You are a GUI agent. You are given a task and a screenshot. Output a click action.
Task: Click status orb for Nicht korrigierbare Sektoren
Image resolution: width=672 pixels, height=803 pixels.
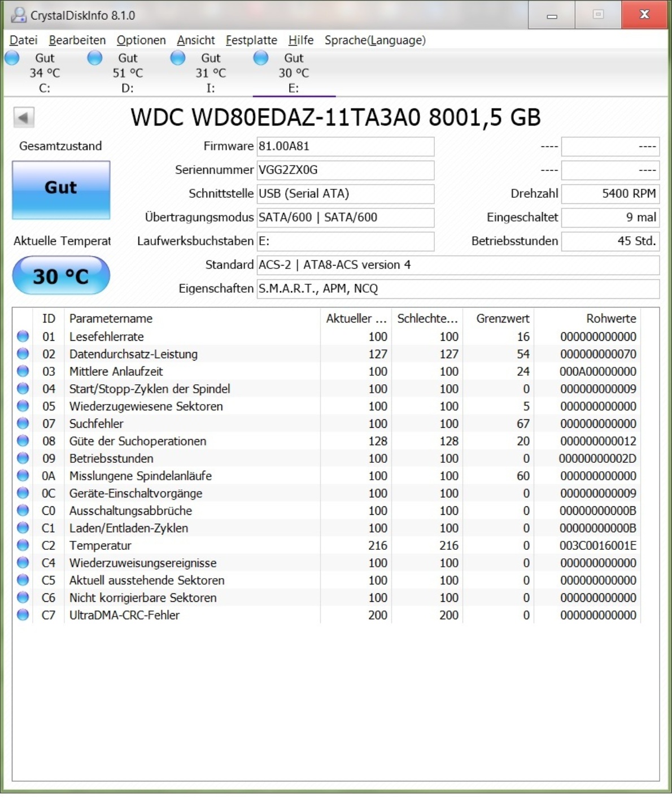click(x=23, y=597)
